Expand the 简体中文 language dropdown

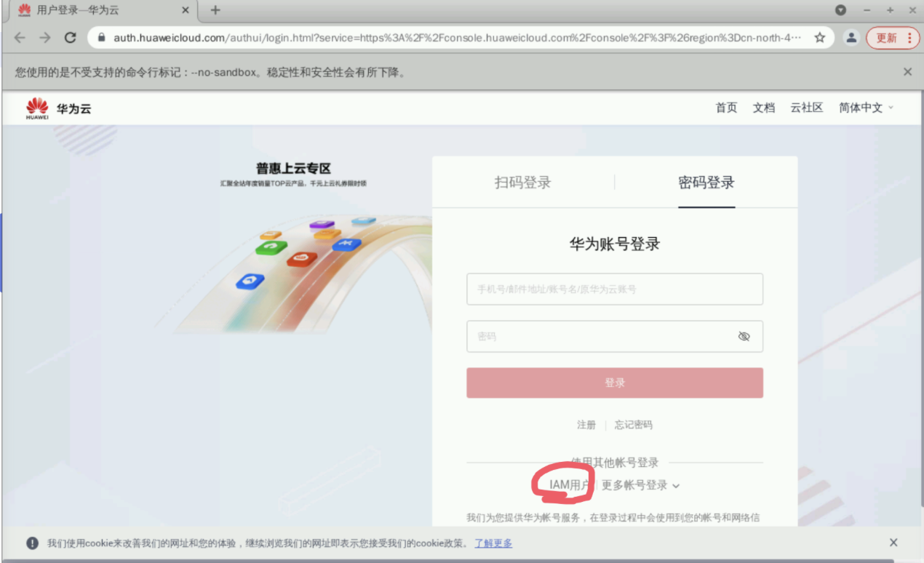click(866, 108)
